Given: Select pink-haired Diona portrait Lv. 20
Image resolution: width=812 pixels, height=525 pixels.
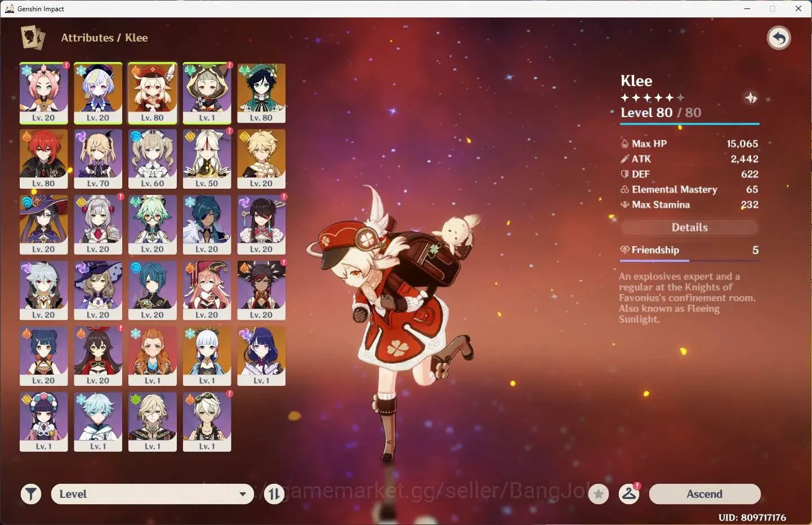Looking at the screenshot, I should (x=43, y=93).
